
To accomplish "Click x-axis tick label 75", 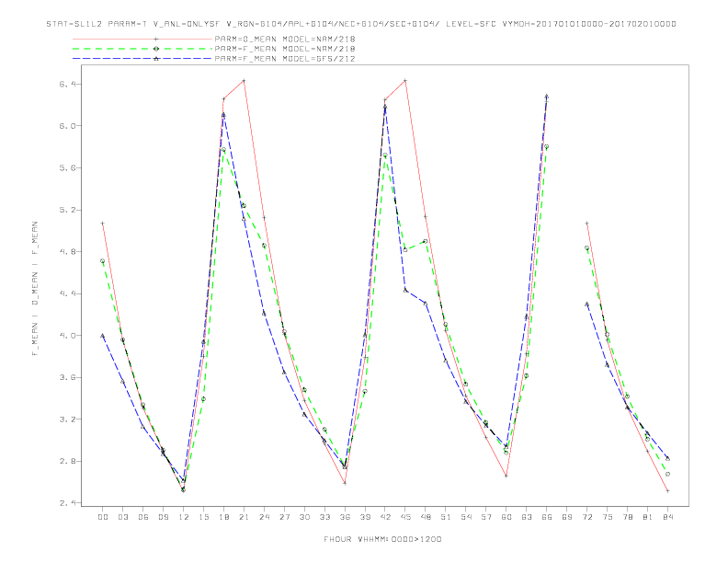I will pyautogui.click(x=608, y=517).
